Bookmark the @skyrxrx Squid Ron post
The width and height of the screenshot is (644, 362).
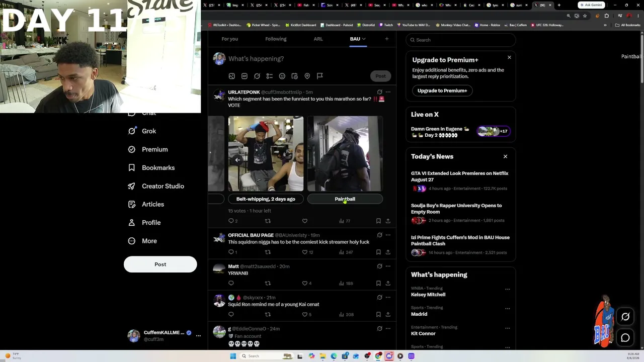click(x=378, y=314)
